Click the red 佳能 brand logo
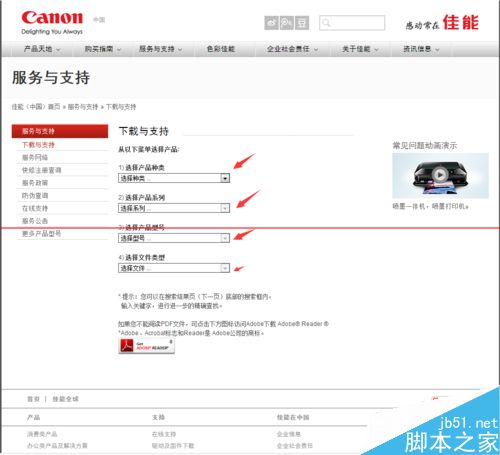Image resolution: width=500 pixels, height=455 pixels. pos(461,23)
